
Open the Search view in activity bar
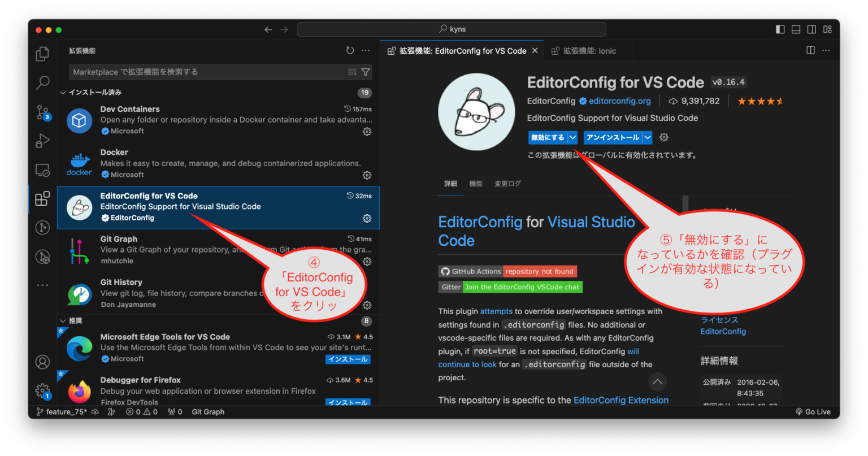coord(42,82)
